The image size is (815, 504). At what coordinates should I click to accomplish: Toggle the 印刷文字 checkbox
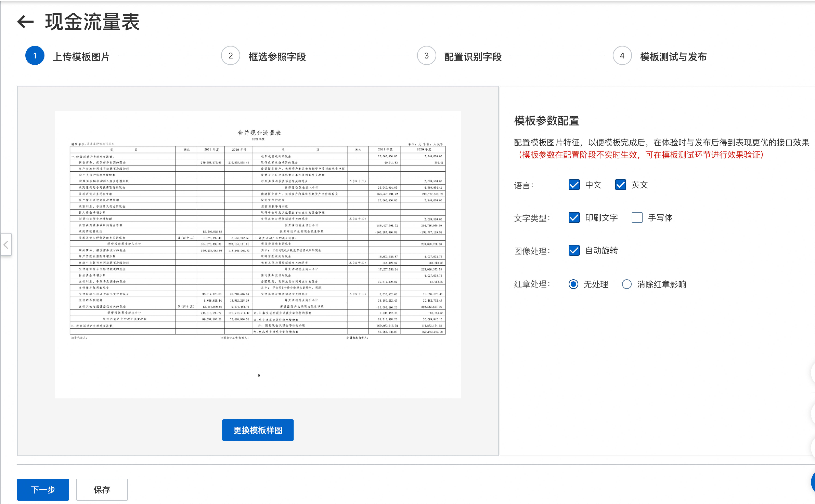[574, 218]
